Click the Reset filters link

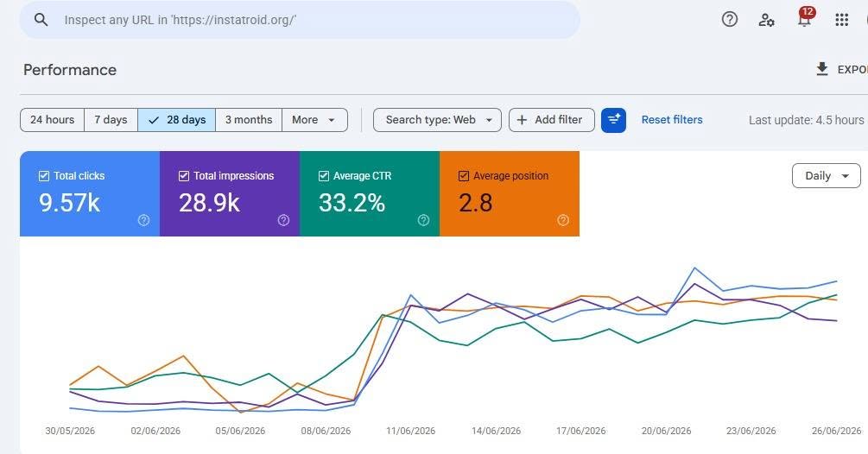(671, 120)
